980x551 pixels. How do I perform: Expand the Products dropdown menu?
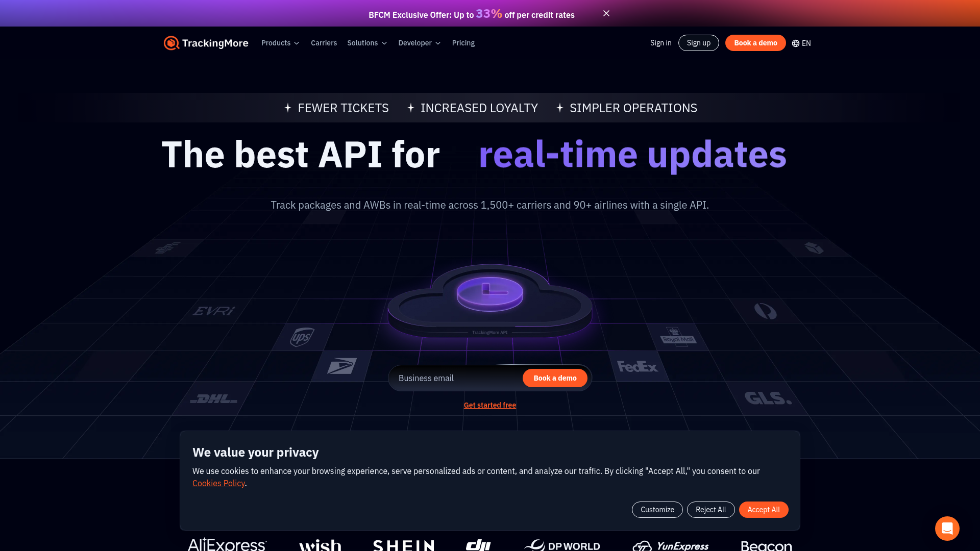point(280,43)
